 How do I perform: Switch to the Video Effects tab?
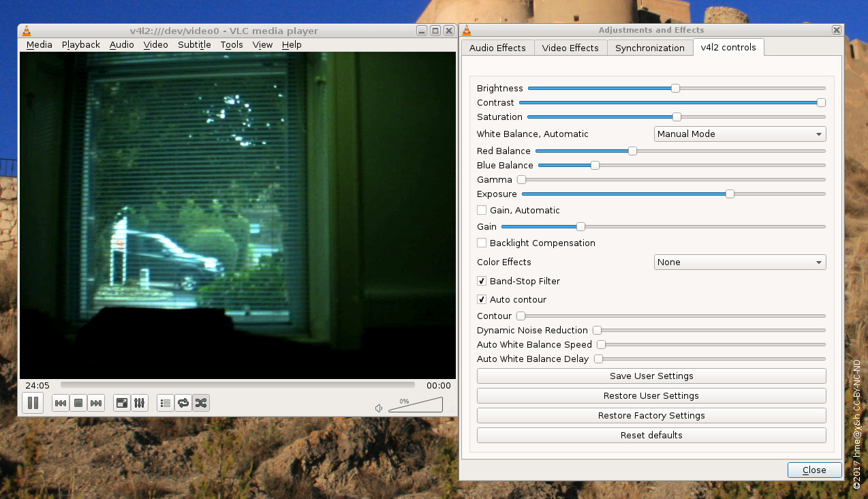click(x=570, y=48)
